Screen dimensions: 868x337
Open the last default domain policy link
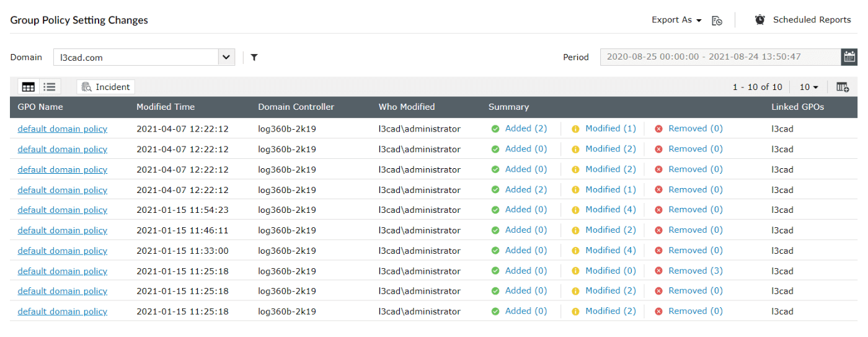pos(62,312)
